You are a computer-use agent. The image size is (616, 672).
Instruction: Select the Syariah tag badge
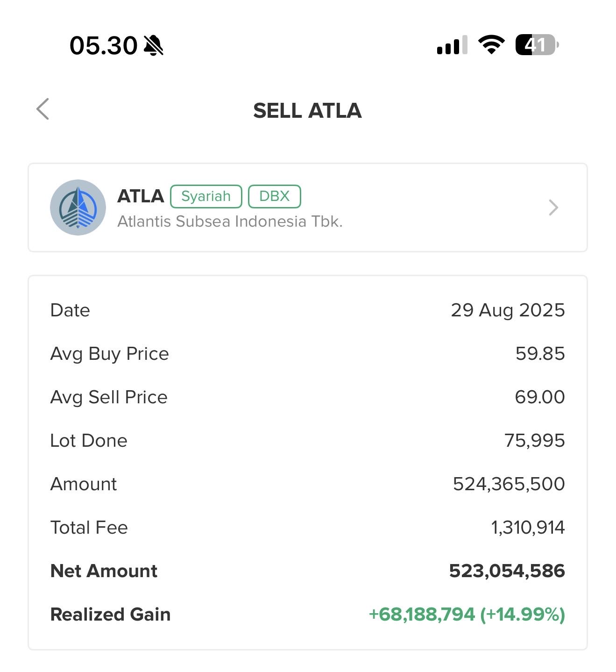206,196
